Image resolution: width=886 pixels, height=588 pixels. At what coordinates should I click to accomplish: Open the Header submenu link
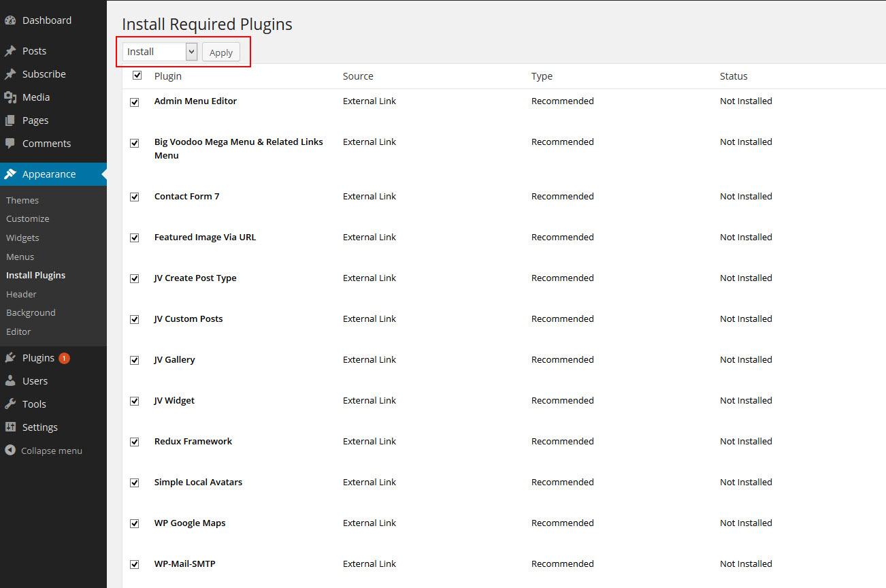(x=21, y=294)
